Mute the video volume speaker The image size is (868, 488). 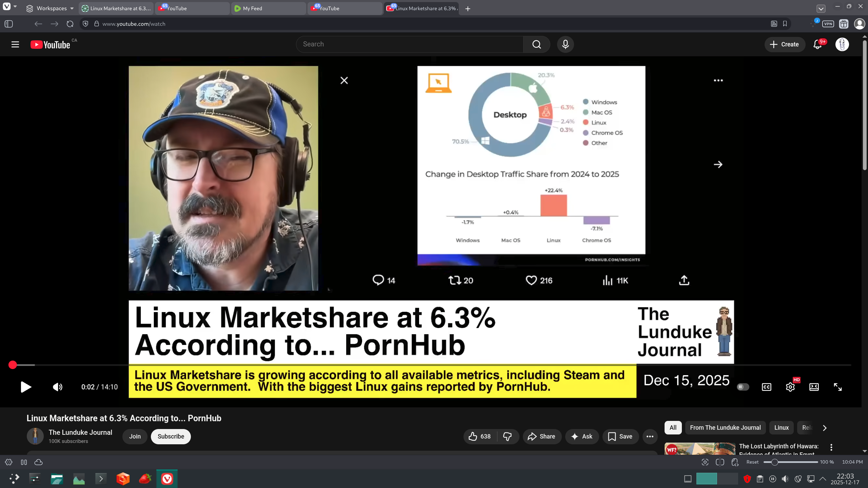[x=58, y=387]
